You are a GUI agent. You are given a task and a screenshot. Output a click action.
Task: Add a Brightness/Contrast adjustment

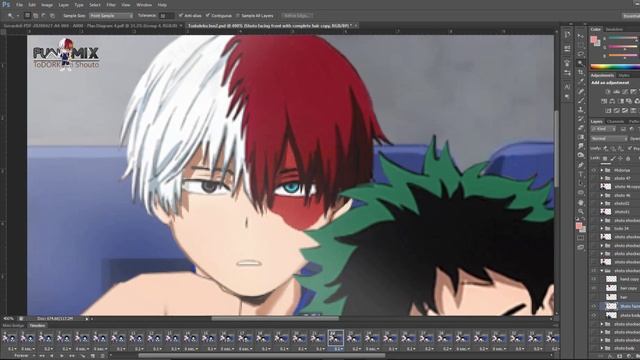[x=608, y=92]
